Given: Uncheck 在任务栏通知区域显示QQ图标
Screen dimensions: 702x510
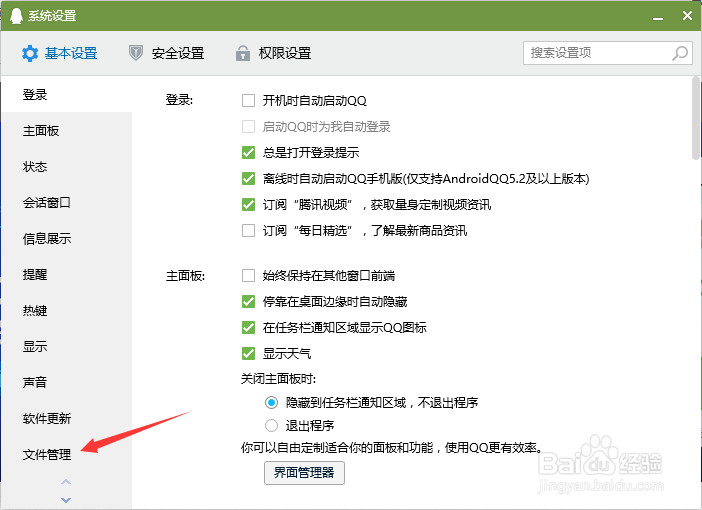Looking at the screenshot, I should (x=248, y=327).
